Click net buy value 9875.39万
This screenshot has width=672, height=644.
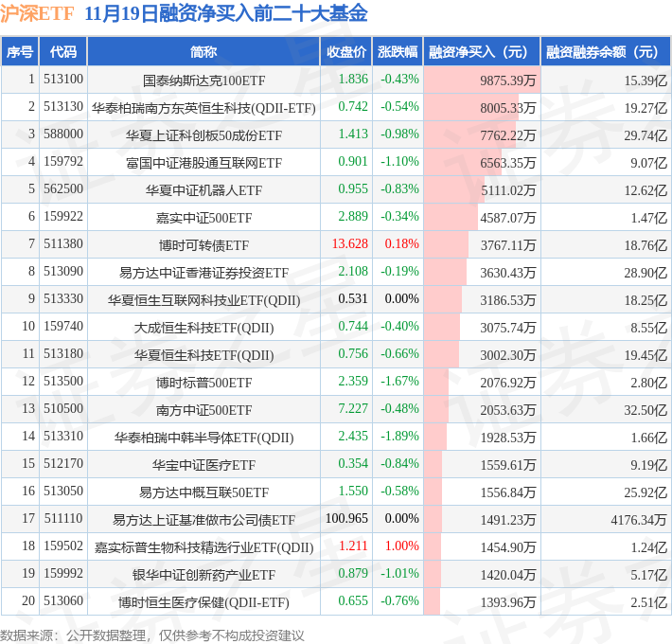(508, 80)
